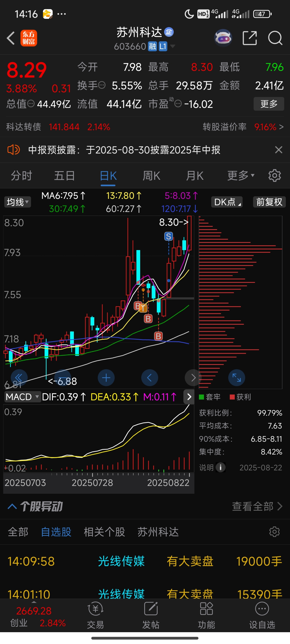Tap the orange T signal marker
The height and width of the screenshot is (644, 290).
pos(143,308)
